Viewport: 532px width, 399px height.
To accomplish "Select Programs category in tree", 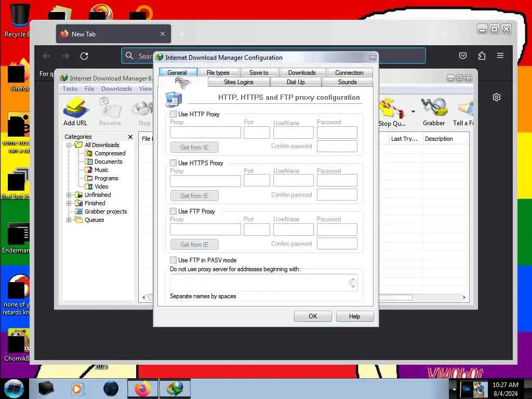I will click(106, 179).
